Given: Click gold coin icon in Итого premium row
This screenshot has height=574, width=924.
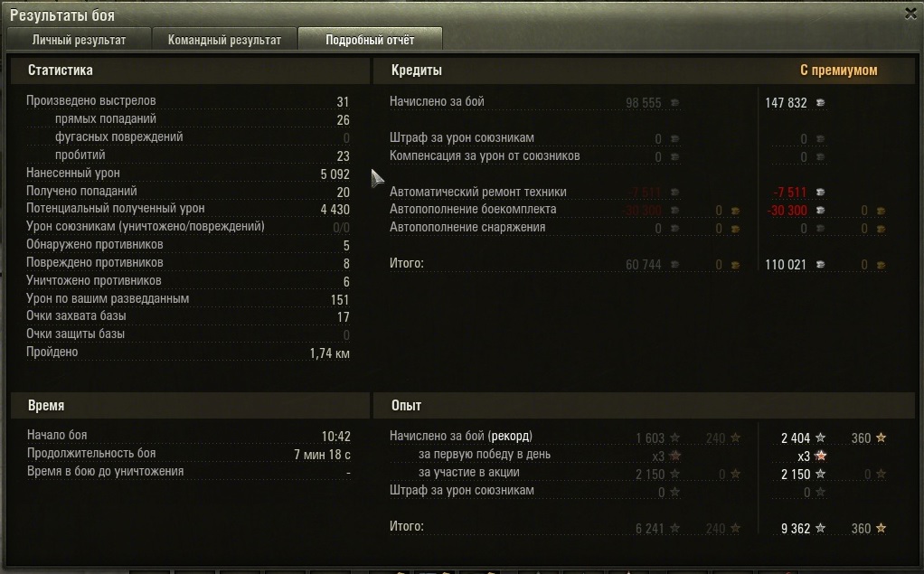Looking at the screenshot, I should [881, 265].
